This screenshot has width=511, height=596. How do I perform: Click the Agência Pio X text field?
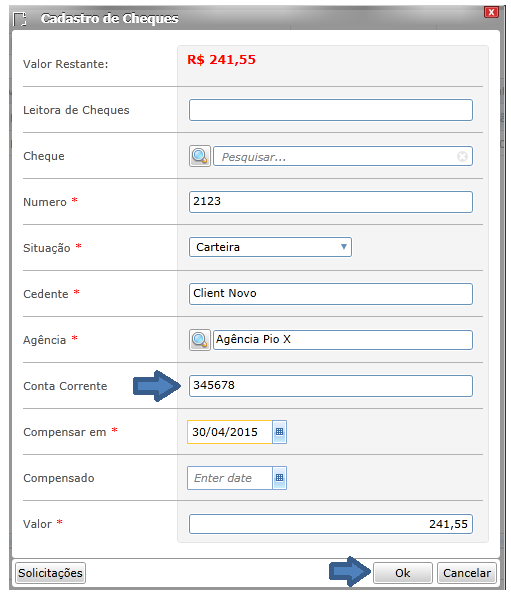coord(343,340)
